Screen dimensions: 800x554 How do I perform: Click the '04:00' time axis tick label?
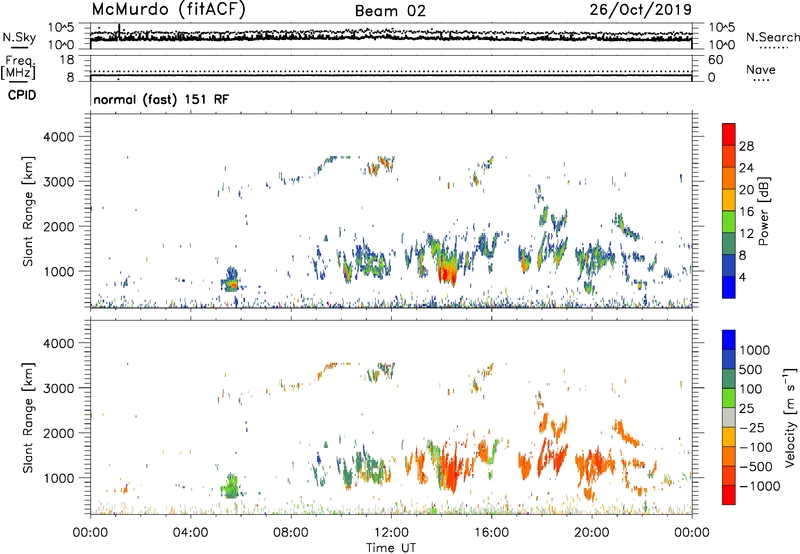tap(190, 533)
